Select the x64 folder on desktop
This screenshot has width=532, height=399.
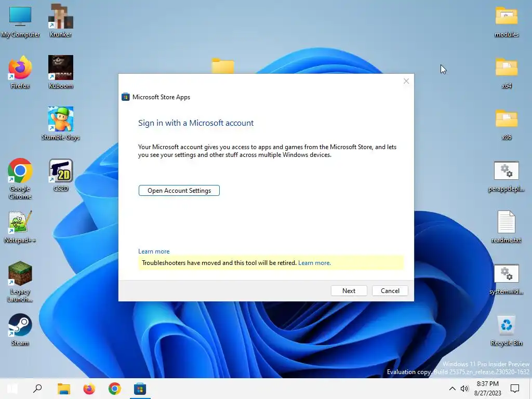506,73
